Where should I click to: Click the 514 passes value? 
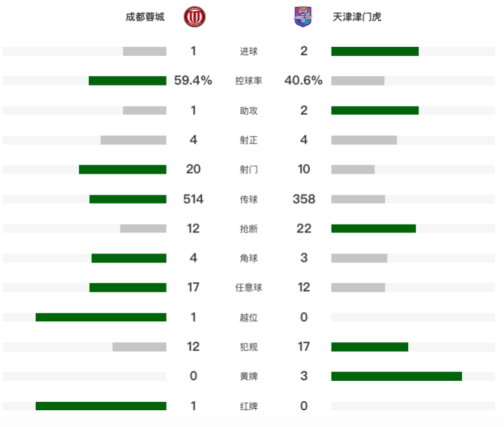tap(193, 199)
